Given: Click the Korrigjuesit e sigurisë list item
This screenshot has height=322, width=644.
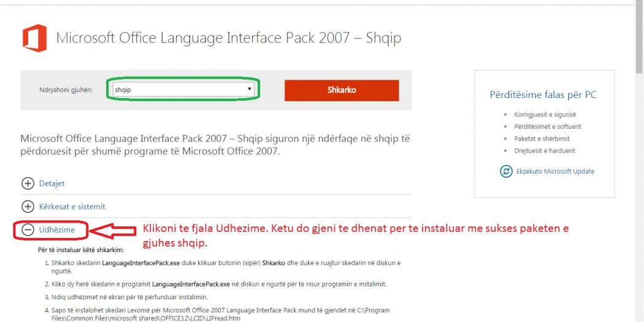Looking at the screenshot, I should pos(542,115).
